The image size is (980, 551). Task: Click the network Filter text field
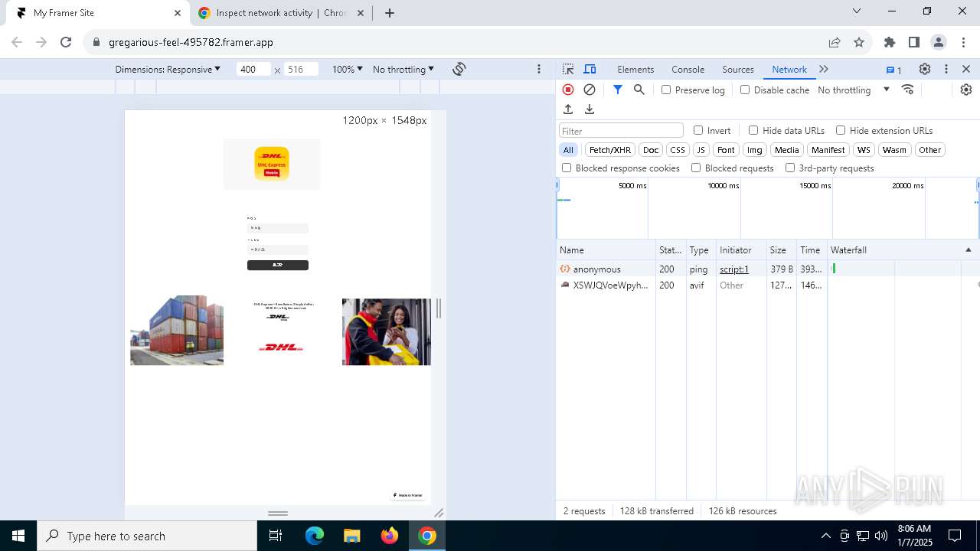click(x=621, y=131)
